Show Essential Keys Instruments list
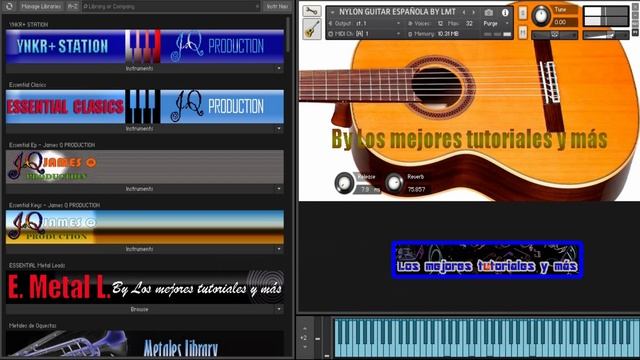This screenshot has height=360, width=640. click(140, 249)
